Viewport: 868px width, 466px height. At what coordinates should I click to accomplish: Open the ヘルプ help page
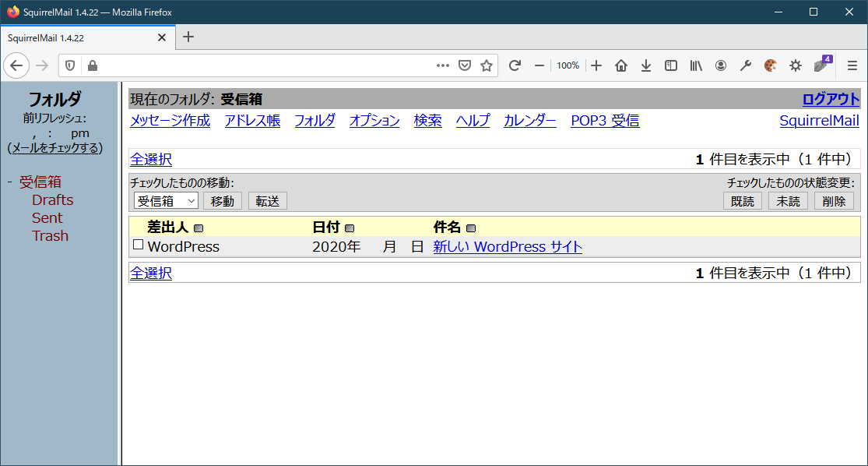coord(473,121)
